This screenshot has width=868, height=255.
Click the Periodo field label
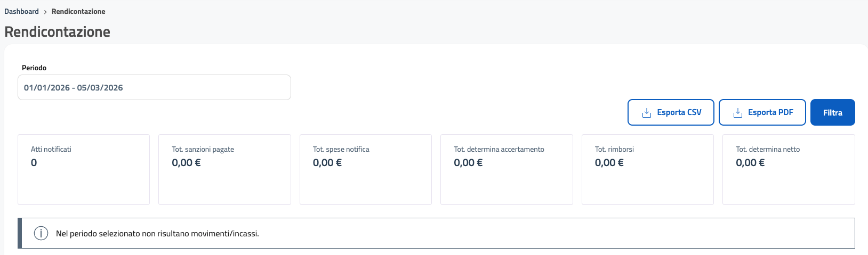[34, 68]
